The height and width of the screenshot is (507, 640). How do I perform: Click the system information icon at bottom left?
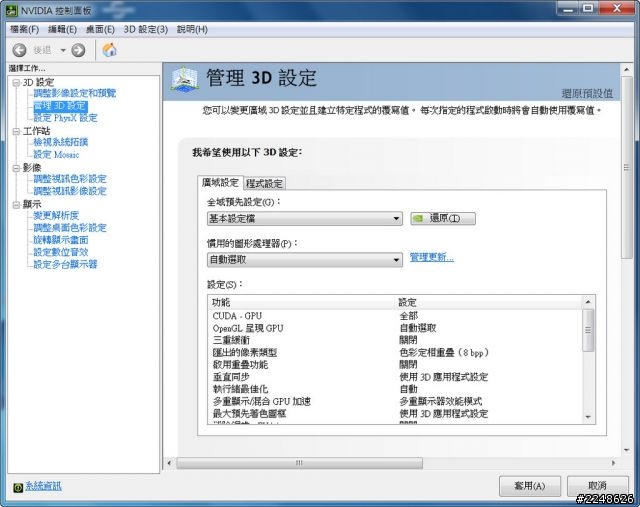18,487
